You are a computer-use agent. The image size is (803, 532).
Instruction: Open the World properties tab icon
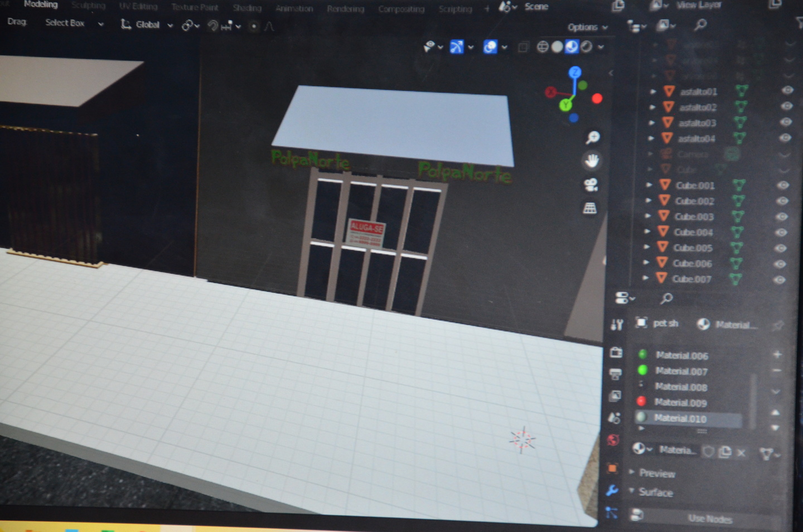613,440
